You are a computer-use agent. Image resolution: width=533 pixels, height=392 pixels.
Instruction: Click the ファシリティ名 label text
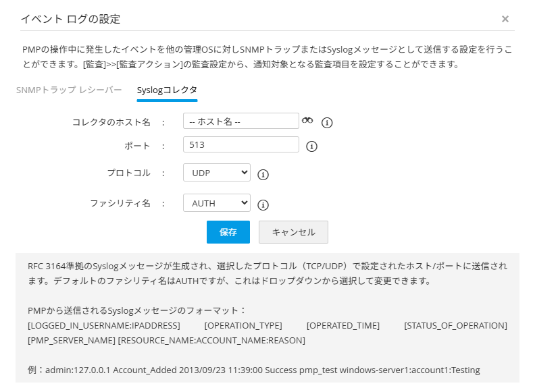(x=120, y=203)
